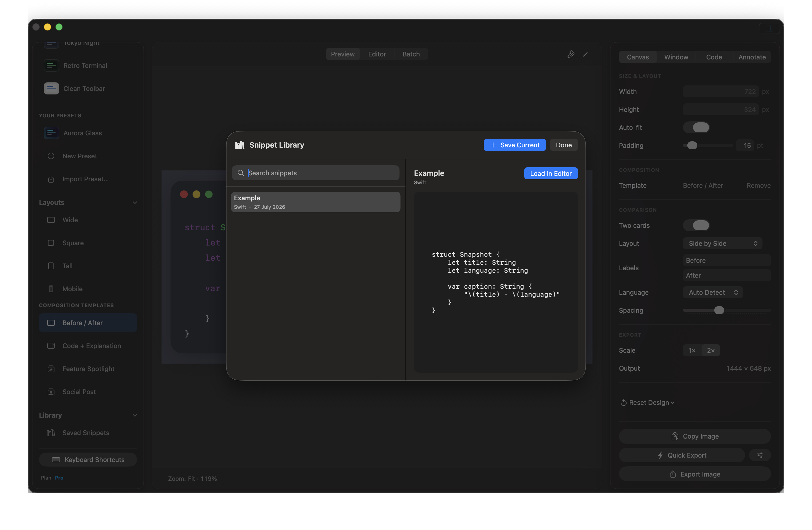Click the Social Post template icon
The width and height of the screenshot is (812, 530).
(51, 392)
